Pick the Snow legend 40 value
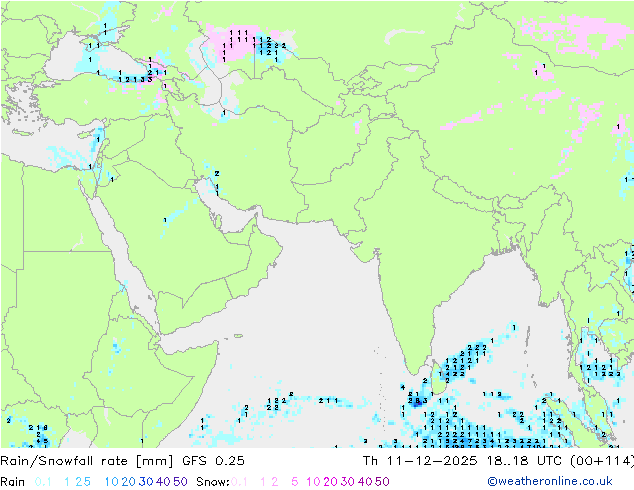The width and height of the screenshot is (634, 490). point(365,482)
